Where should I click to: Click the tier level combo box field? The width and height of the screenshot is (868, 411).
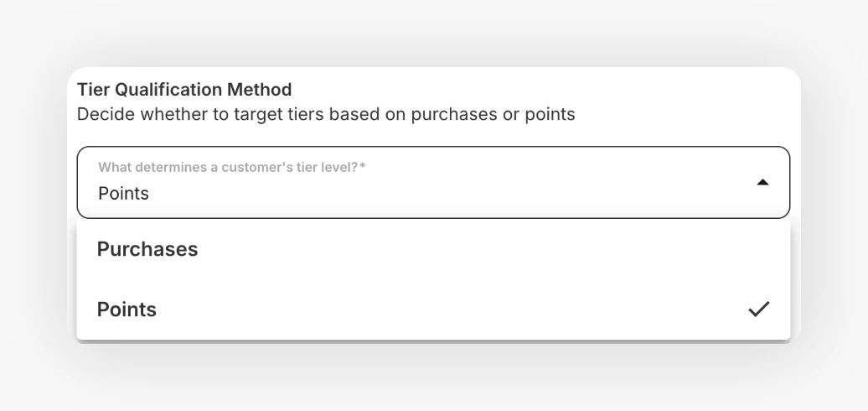pyautogui.click(x=433, y=182)
